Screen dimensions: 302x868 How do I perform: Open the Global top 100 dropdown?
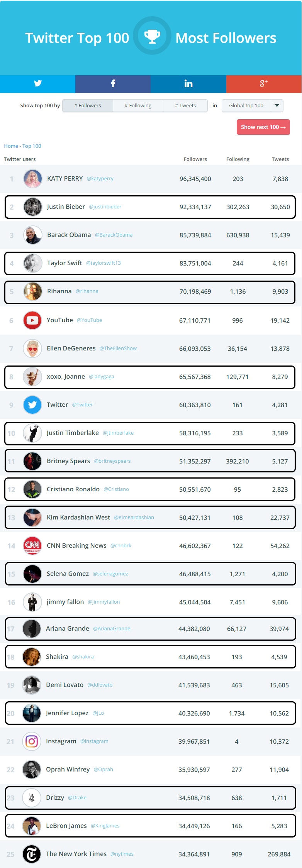point(246,106)
